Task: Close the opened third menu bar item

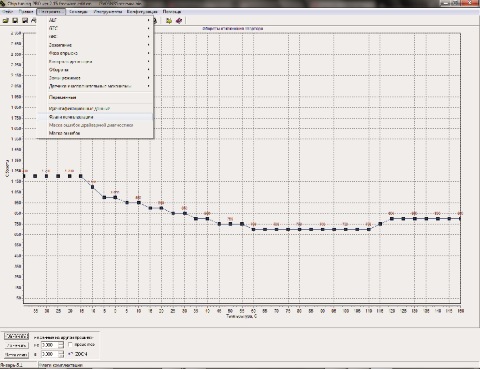Action: (51, 12)
